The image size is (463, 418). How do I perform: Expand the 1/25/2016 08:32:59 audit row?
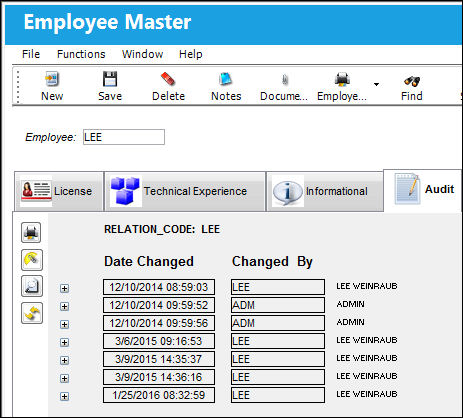click(64, 396)
